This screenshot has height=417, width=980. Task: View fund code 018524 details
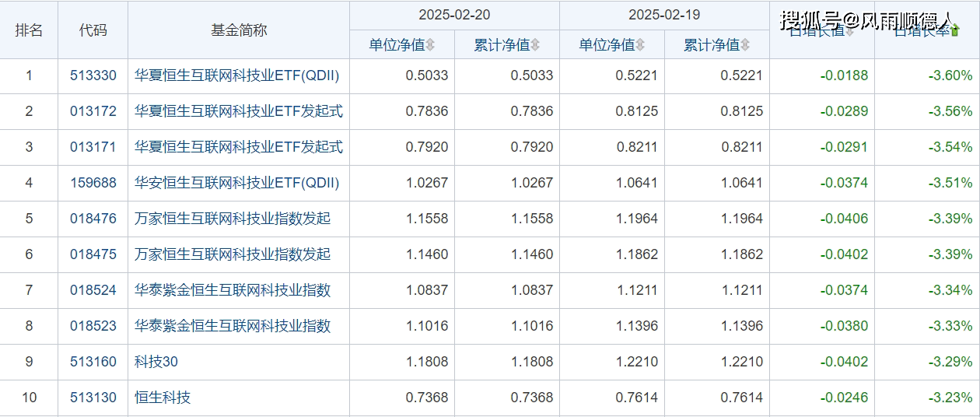pyautogui.click(x=93, y=290)
